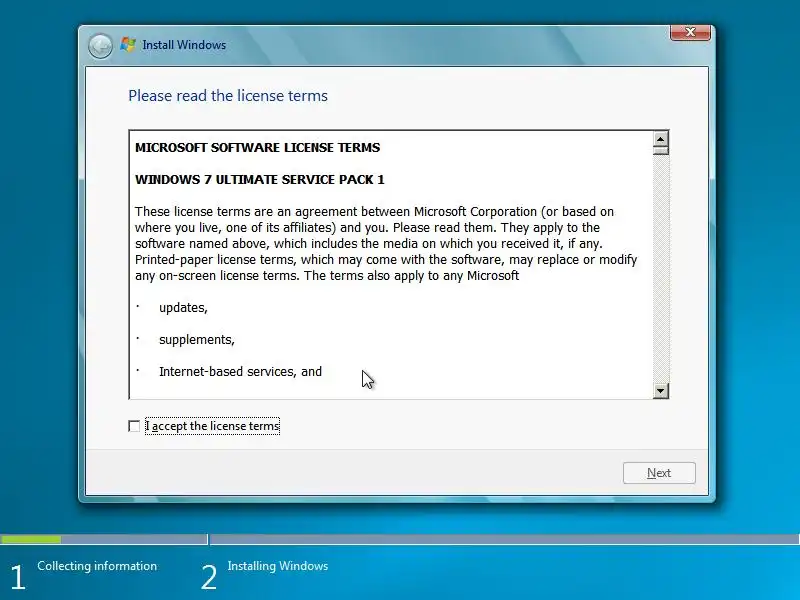Screen dimensions: 800x600
Task: Close the Install Windows dialog
Action: coord(690,32)
